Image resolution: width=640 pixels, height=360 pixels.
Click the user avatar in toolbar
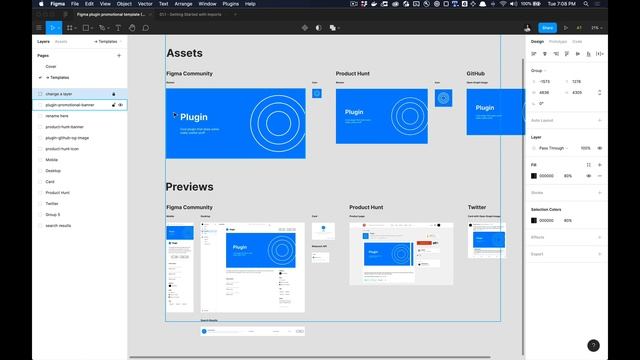click(527, 28)
